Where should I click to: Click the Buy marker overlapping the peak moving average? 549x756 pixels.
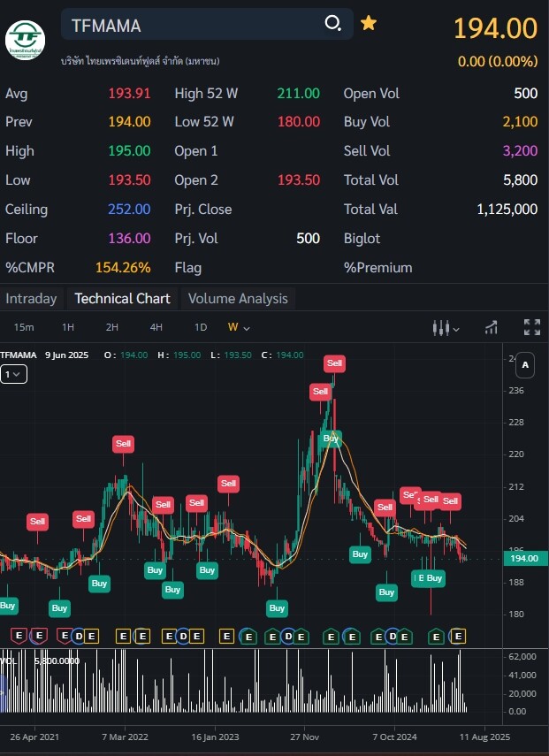(x=331, y=439)
